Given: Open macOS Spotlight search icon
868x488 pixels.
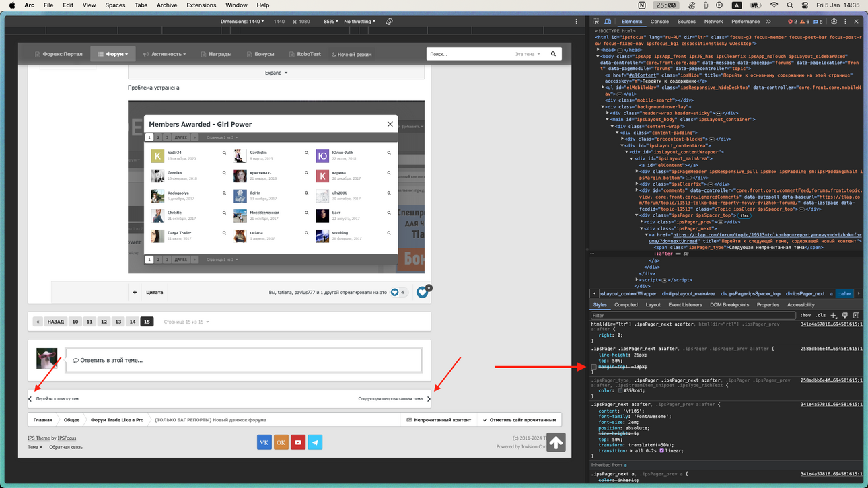Looking at the screenshot, I should coord(789,5).
